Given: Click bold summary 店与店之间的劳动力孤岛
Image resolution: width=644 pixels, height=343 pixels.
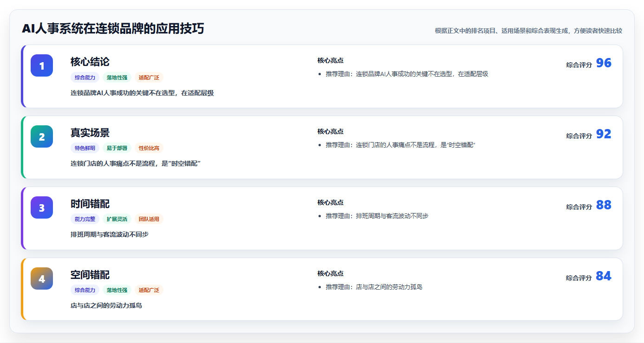Looking at the screenshot, I should coord(106,305).
